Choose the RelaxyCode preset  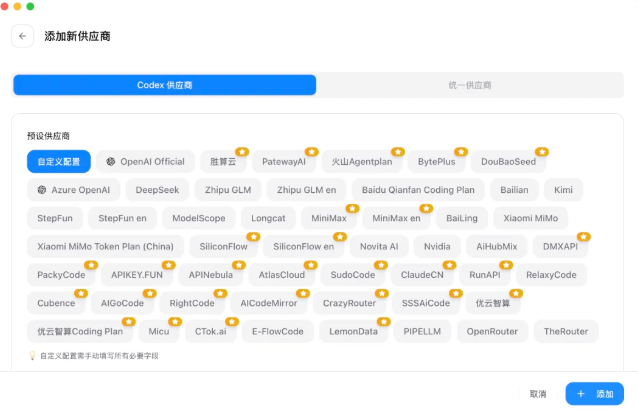551,275
